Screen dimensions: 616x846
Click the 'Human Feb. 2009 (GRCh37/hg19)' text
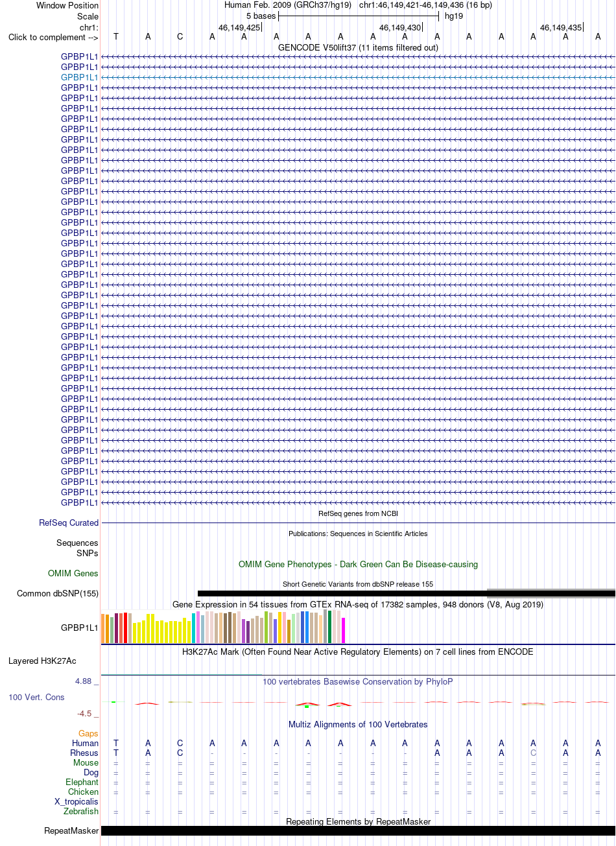point(288,5)
